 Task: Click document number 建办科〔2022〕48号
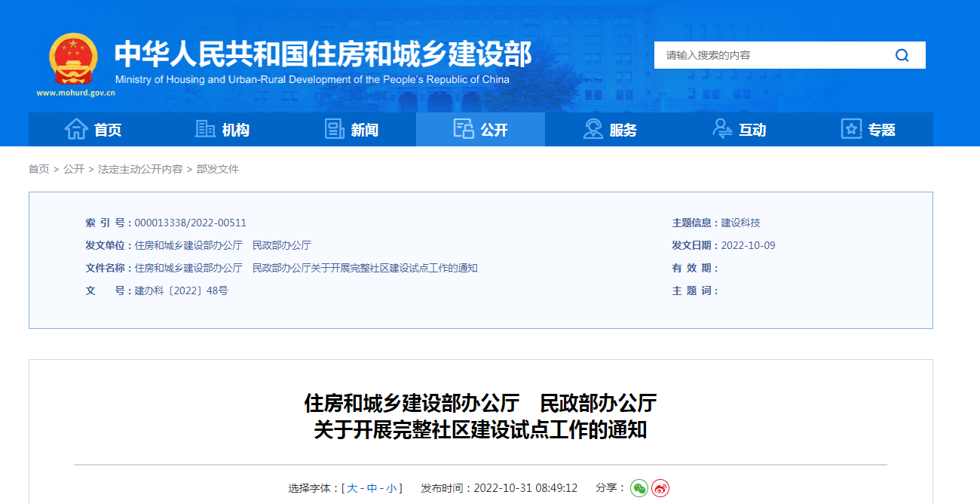click(x=182, y=290)
